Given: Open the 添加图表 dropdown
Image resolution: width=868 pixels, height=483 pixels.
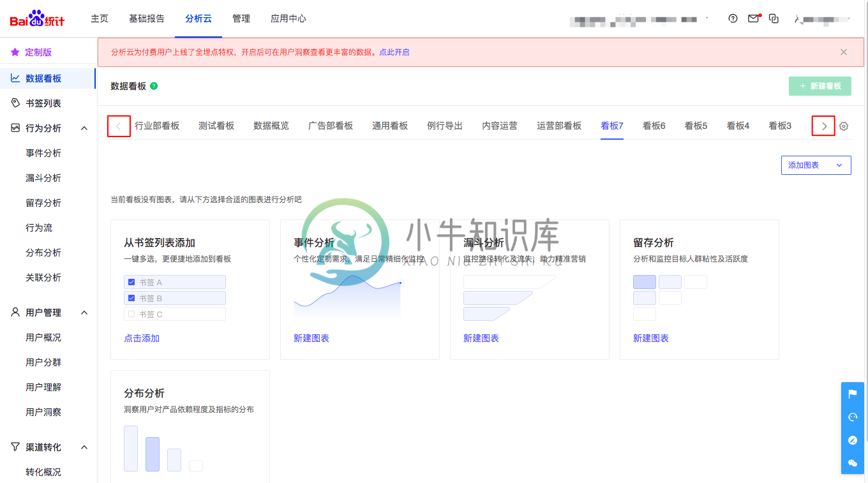Looking at the screenshot, I should click(x=816, y=165).
